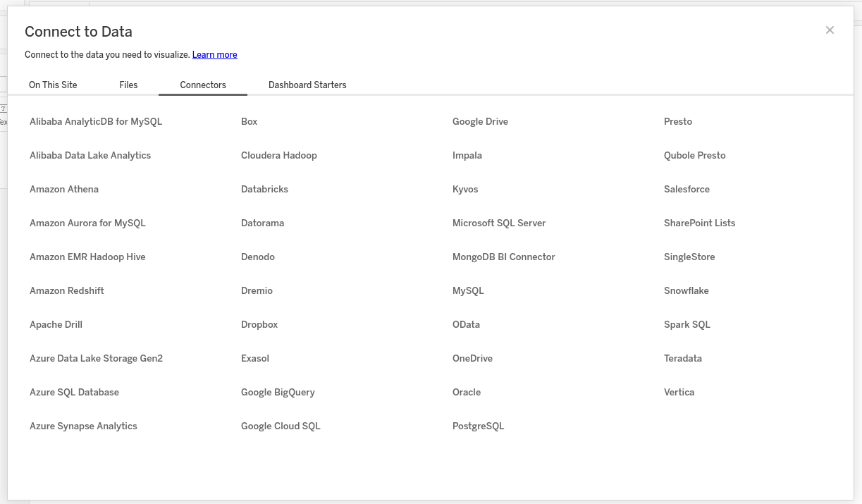Choose the Cloudera Hadoop connector
Image resolution: width=862 pixels, height=504 pixels.
pyautogui.click(x=279, y=155)
